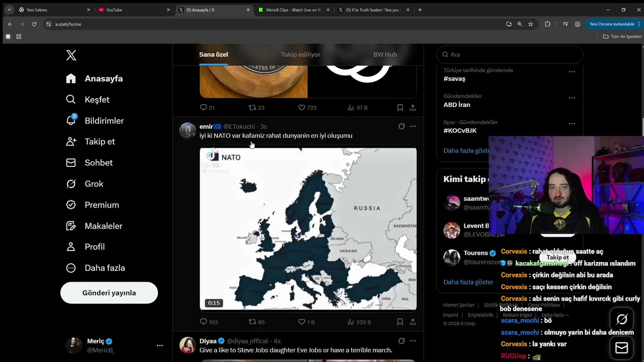Screen dimensions: 644x362
Task: Reply to post with 21 comments
Action: (207, 108)
